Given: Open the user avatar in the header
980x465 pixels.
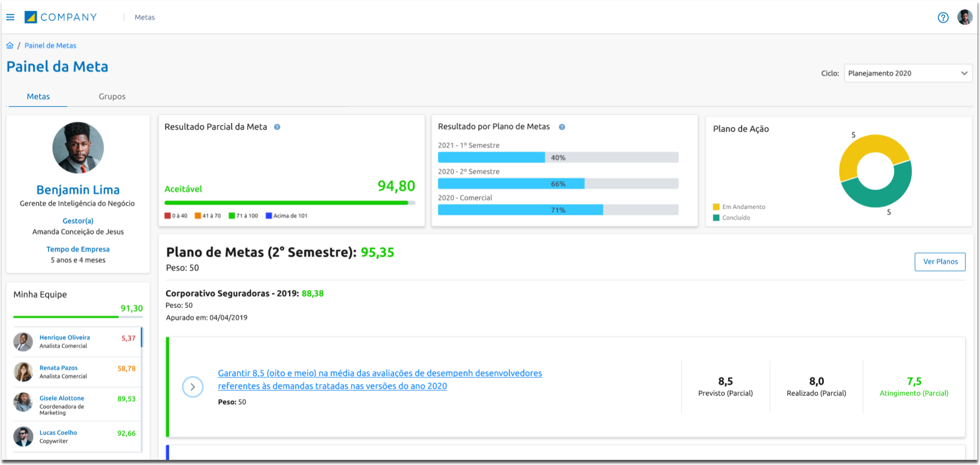Looking at the screenshot, I should click(x=964, y=17).
